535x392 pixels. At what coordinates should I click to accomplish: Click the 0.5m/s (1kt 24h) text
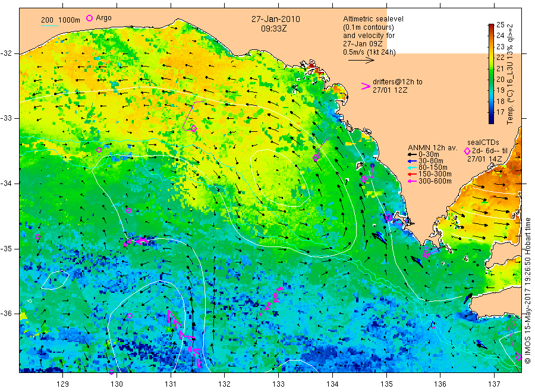(x=370, y=52)
